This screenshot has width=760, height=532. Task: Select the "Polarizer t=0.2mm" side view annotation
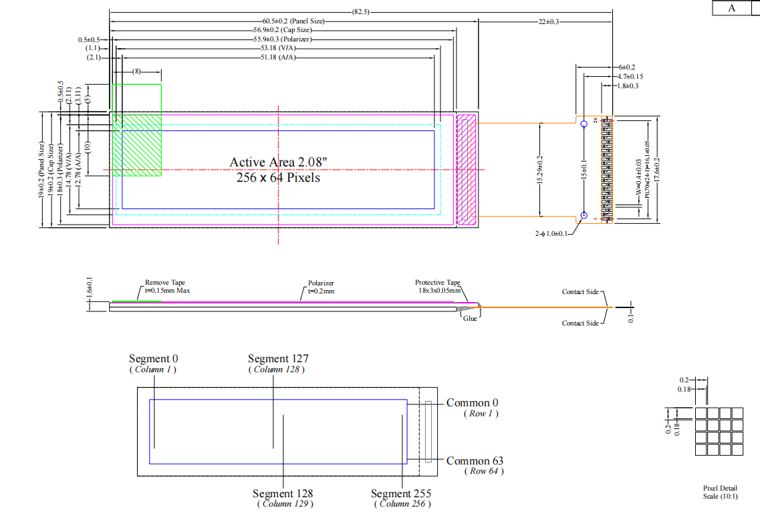click(x=321, y=287)
